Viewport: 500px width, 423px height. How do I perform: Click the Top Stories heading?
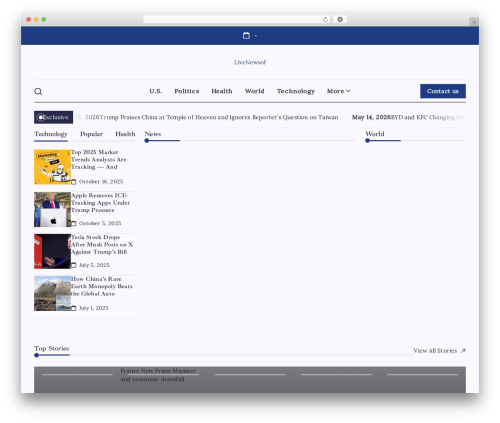click(x=51, y=348)
